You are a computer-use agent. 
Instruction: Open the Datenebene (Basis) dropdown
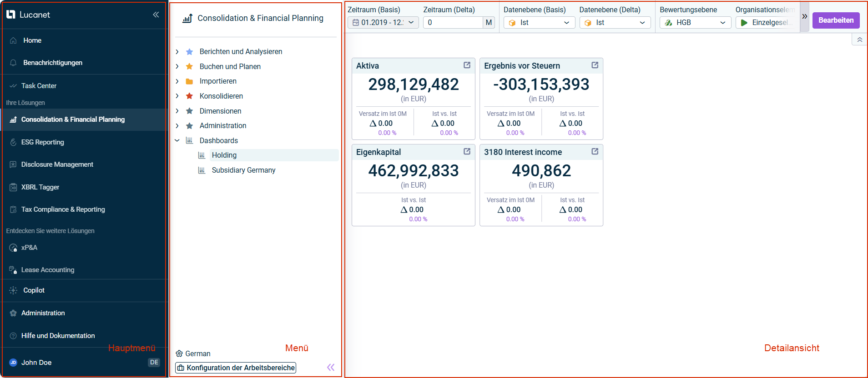coord(539,23)
